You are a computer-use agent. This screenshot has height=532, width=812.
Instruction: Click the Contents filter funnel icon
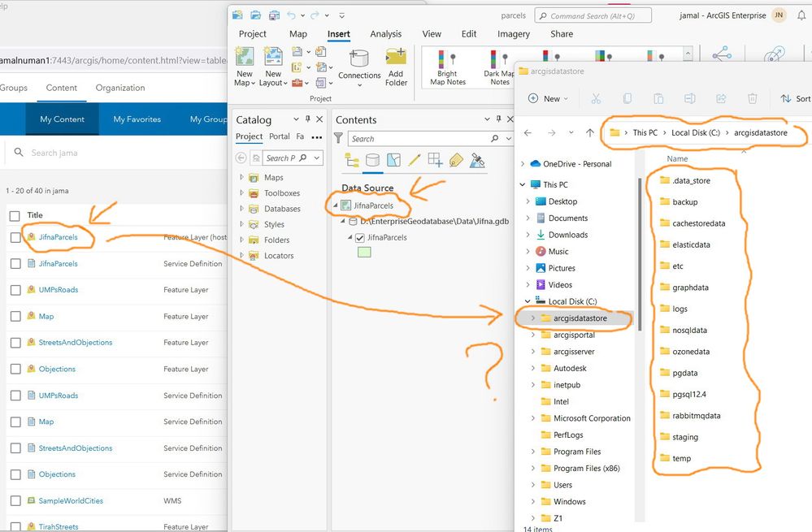click(x=338, y=138)
